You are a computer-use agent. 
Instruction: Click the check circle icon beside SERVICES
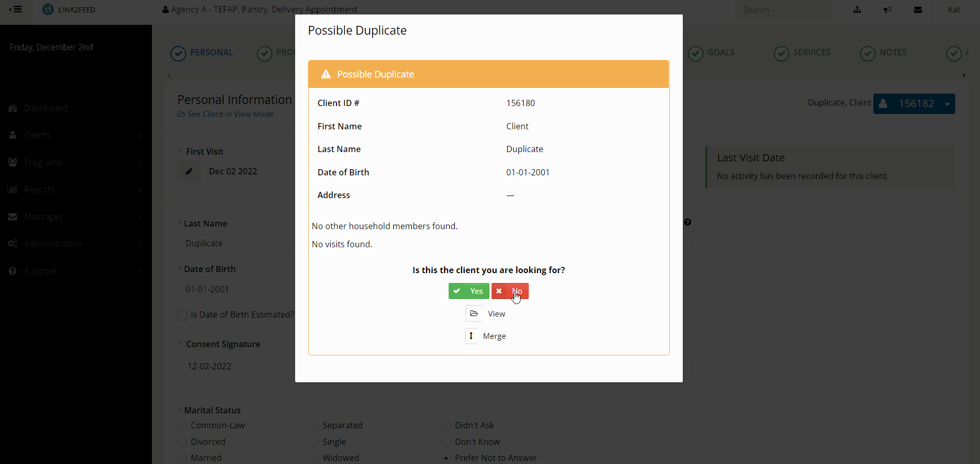[782, 54]
